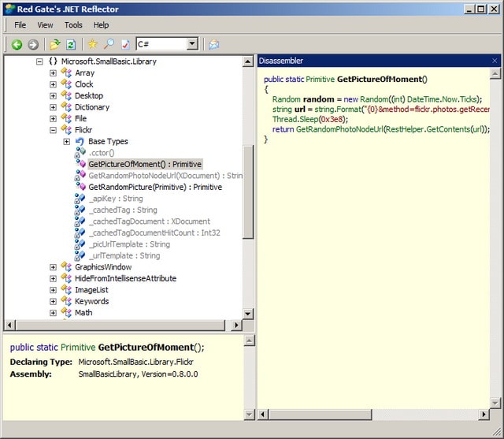504x439 pixels.
Task: Select _urlTemplate : String field
Action: (124, 255)
